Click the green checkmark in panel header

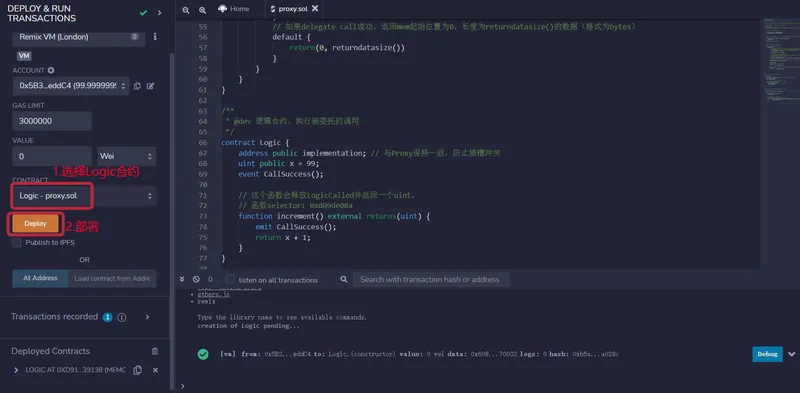tap(143, 13)
